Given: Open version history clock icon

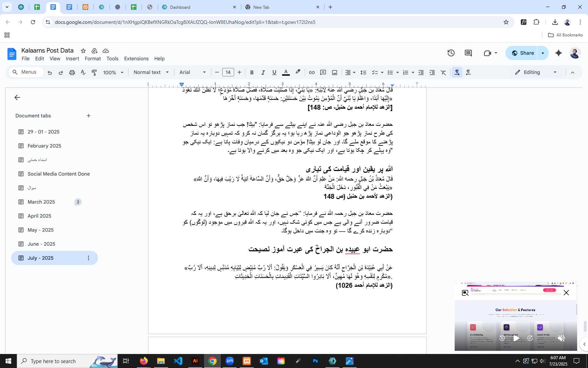Looking at the screenshot, I should pyautogui.click(x=451, y=53).
